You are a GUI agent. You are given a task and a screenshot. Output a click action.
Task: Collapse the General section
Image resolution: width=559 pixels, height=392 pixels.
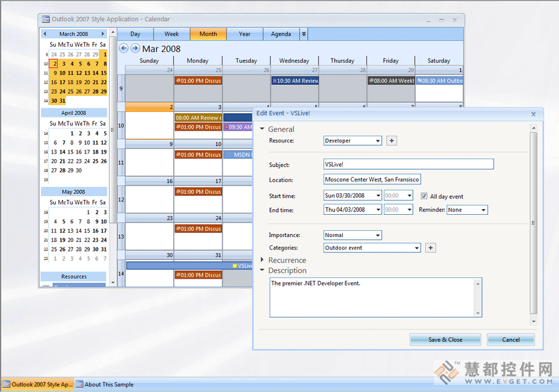(262, 129)
